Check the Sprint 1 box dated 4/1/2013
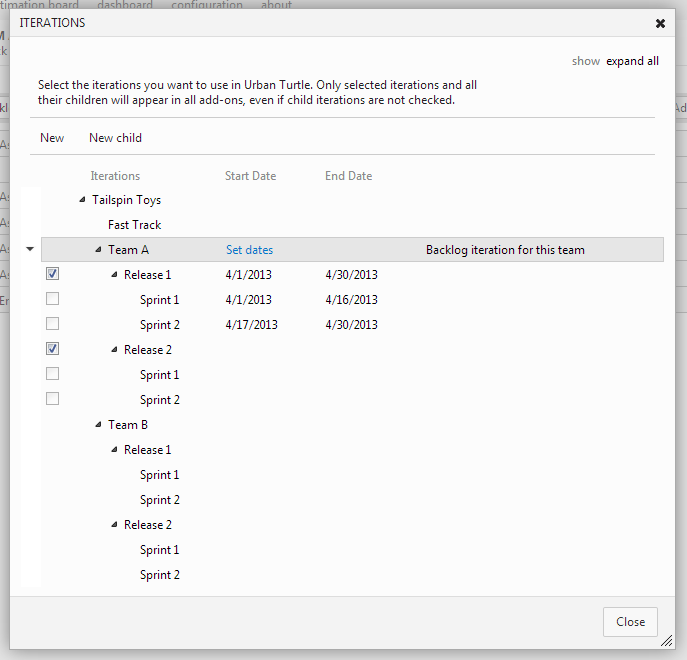Screen dimensions: 687x660 click(53, 299)
